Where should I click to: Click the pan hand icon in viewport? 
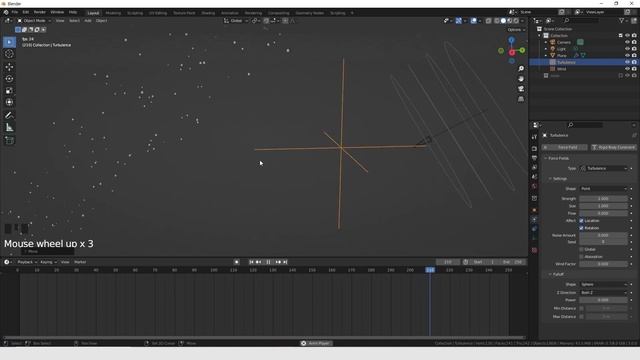(x=521, y=79)
